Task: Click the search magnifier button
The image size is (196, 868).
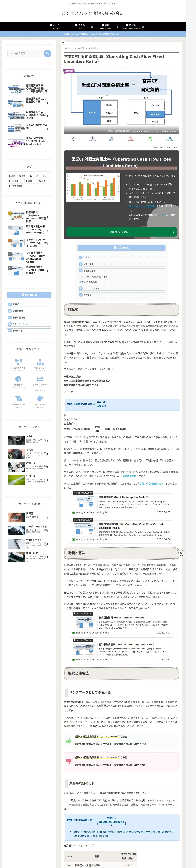Action: 47,53
